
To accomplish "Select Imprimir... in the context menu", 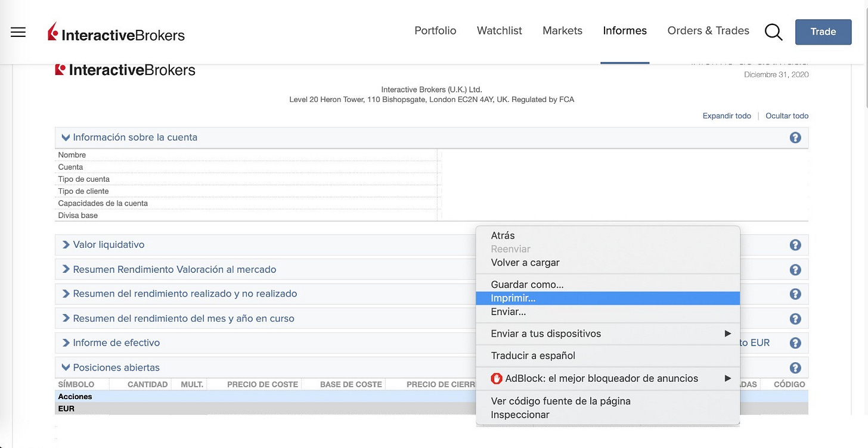I will (607, 298).
